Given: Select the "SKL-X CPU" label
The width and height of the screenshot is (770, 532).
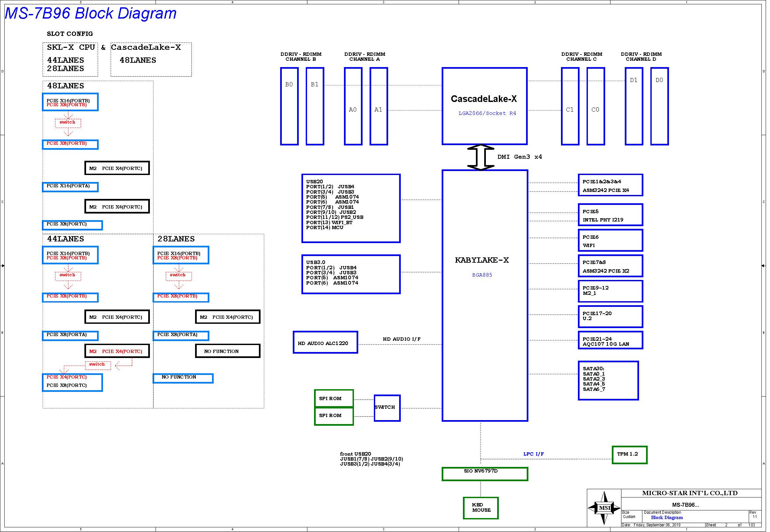Looking at the screenshot, I should 71,47.
